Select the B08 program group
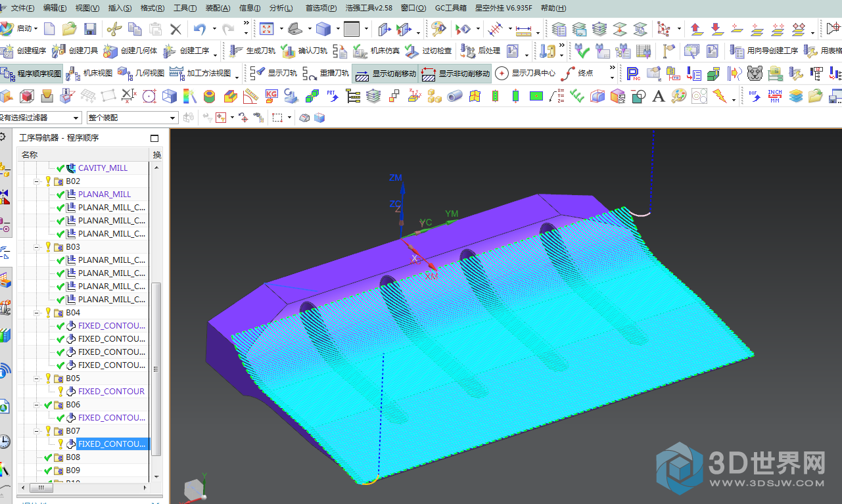 (x=72, y=457)
